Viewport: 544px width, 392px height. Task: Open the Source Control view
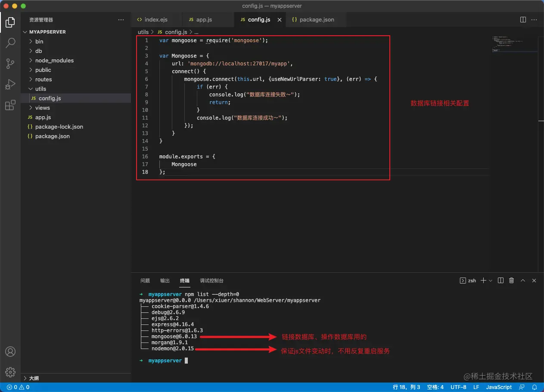coord(10,64)
